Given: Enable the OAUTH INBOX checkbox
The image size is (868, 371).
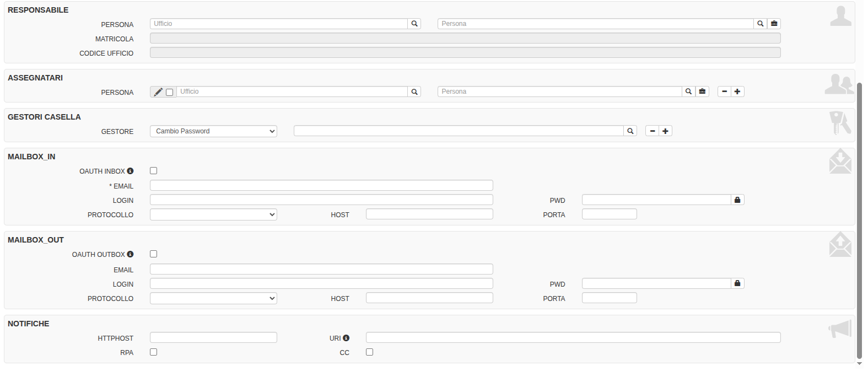Looking at the screenshot, I should 154,171.
